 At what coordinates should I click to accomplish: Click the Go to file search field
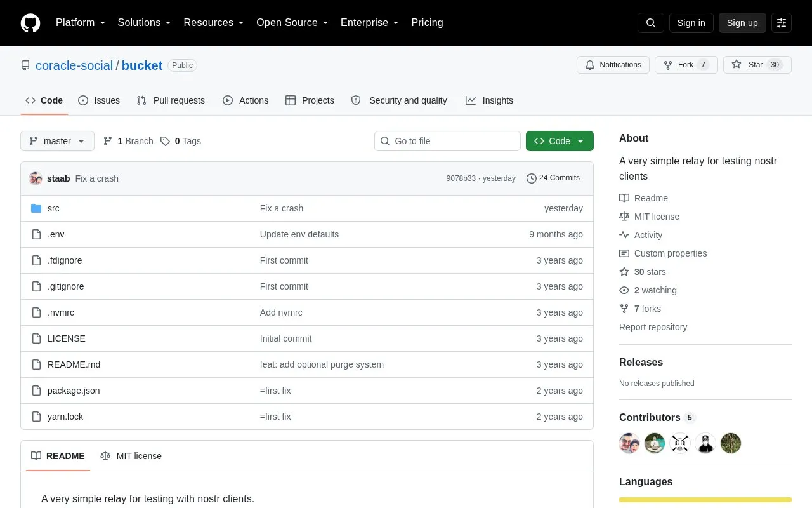[x=447, y=141]
